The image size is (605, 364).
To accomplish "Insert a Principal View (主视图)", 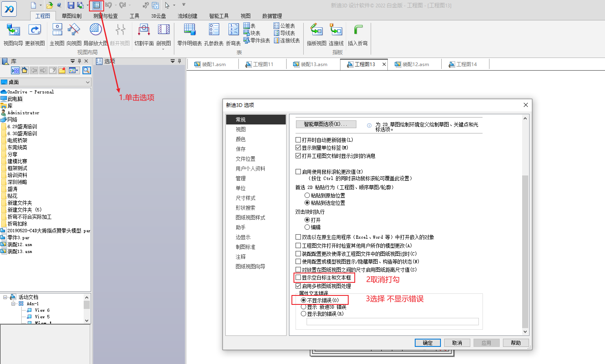I will tap(57, 35).
